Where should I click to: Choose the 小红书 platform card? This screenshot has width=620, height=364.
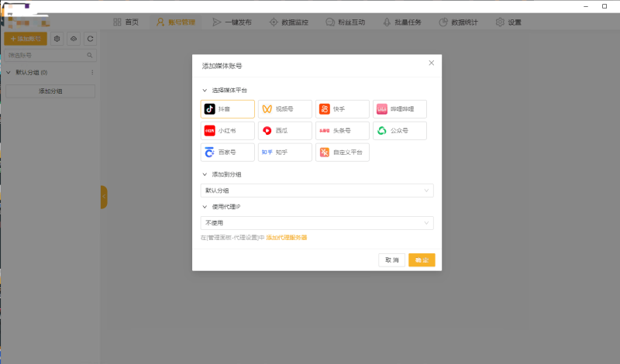pos(227,130)
